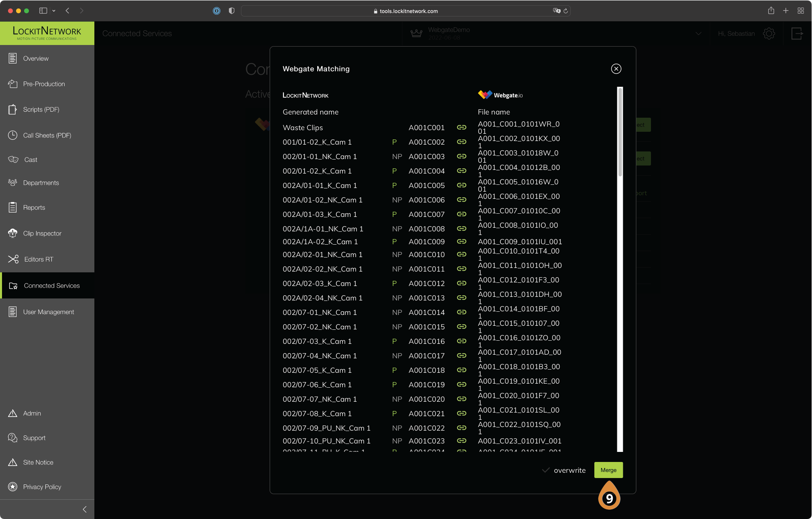Toggle the link for A001C018
Image resolution: width=812 pixels, height=519 pixels.
click(x=461, y=370)
